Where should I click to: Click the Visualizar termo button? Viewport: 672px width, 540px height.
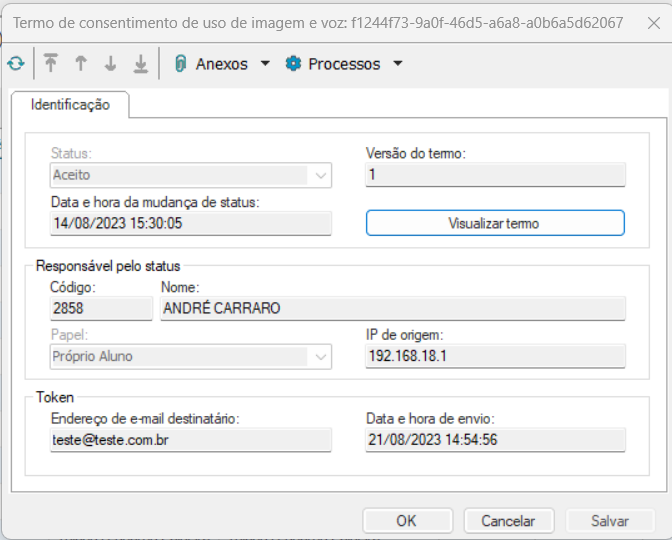pyautogui.click(x=495, y=223)
